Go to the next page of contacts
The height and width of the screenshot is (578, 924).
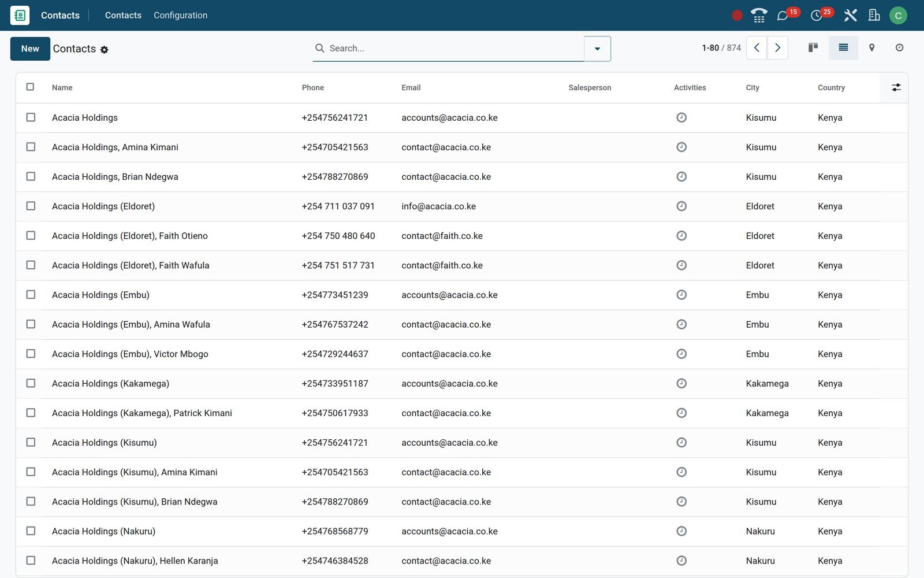click(x=777, y=48)
